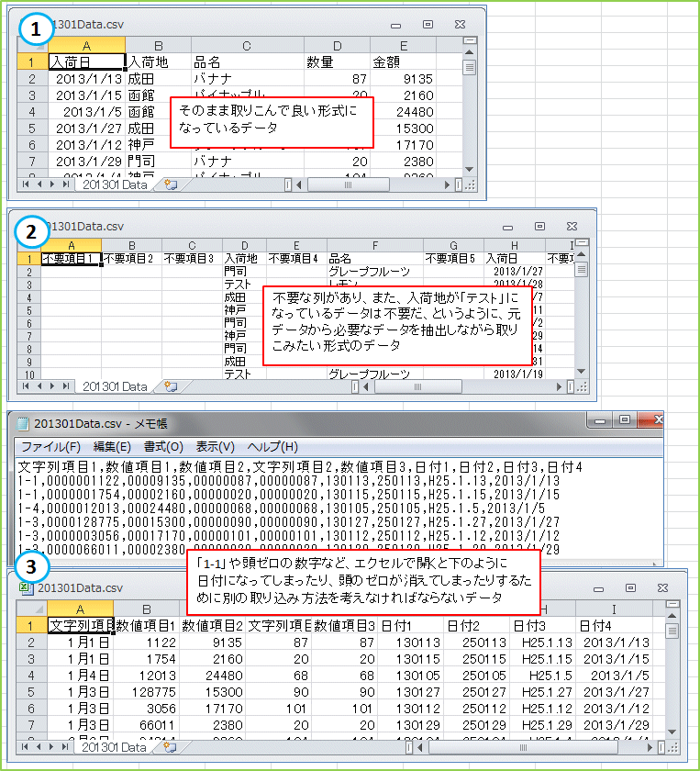
Task: Insert a new worksheet in the 不要項目 window
Action: click(x=171, y=387)
